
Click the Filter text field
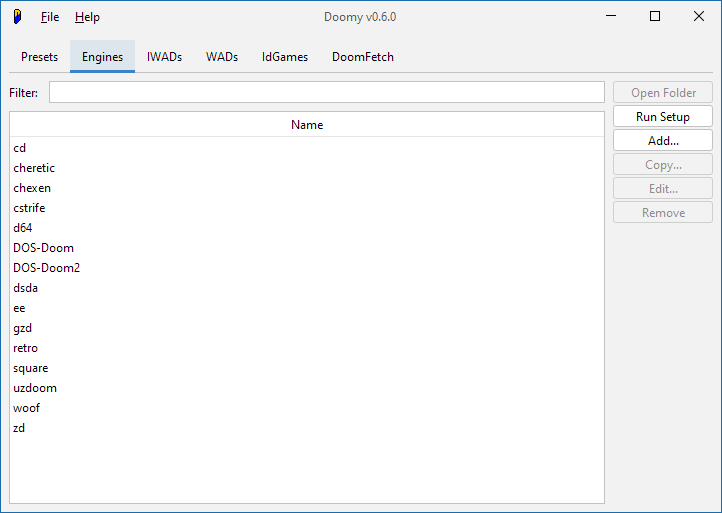[x=326, y=93]
